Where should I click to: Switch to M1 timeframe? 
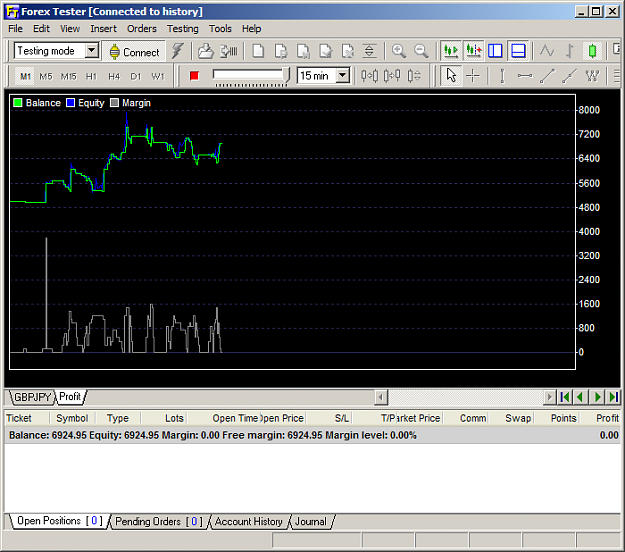pos(26,76)
